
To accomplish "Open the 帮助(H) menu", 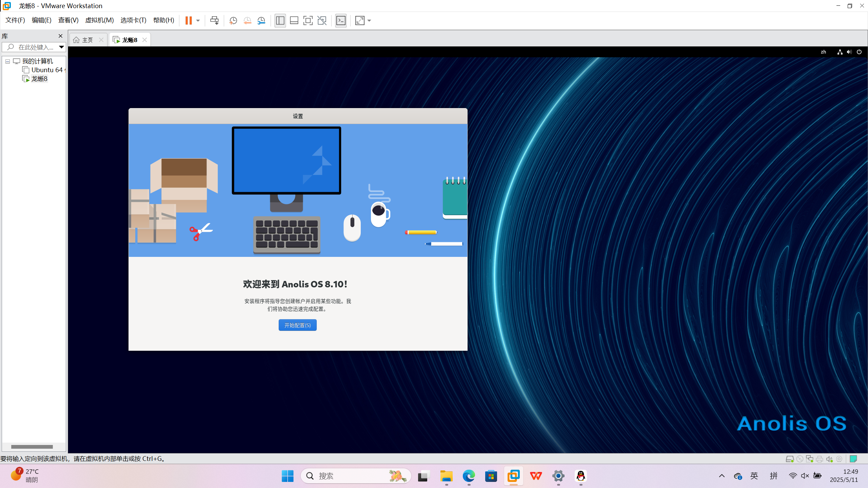I will point(163,20).
